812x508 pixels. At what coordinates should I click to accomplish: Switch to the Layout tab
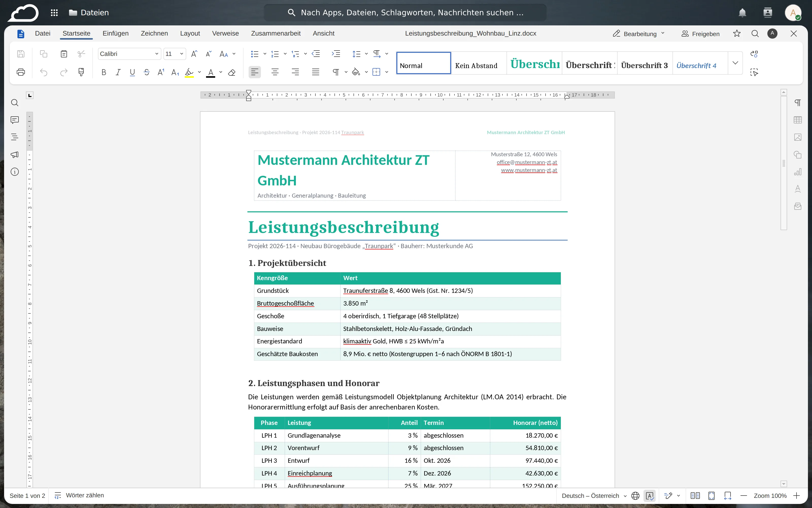190,33
